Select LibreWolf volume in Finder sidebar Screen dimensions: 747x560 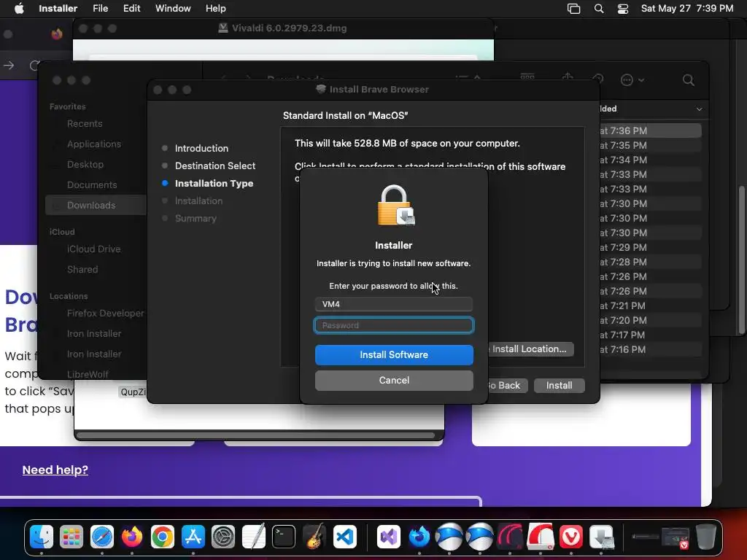88,374
